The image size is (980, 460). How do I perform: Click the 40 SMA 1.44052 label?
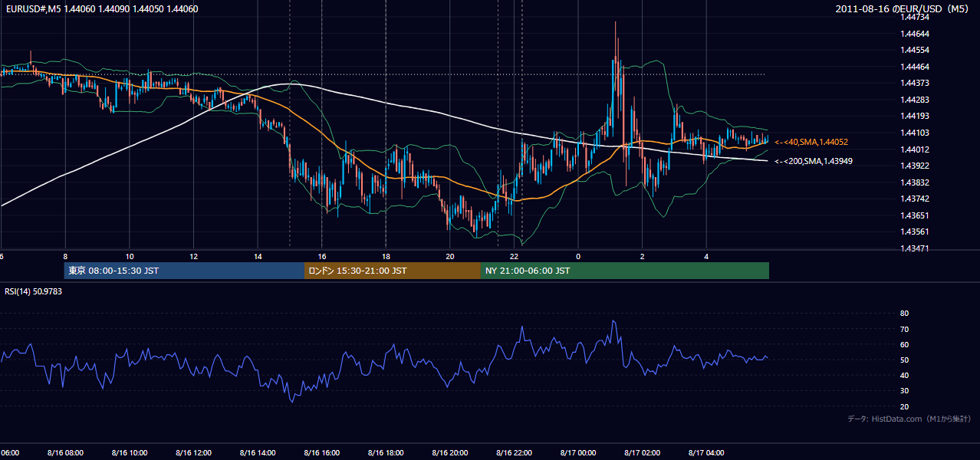click(x=811, y=142)
